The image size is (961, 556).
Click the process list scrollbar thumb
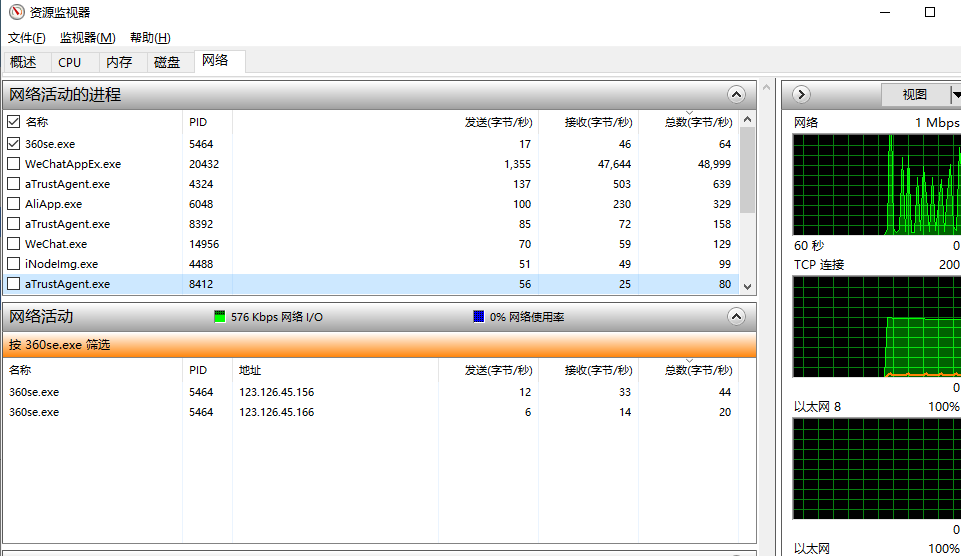click(747, 170)
